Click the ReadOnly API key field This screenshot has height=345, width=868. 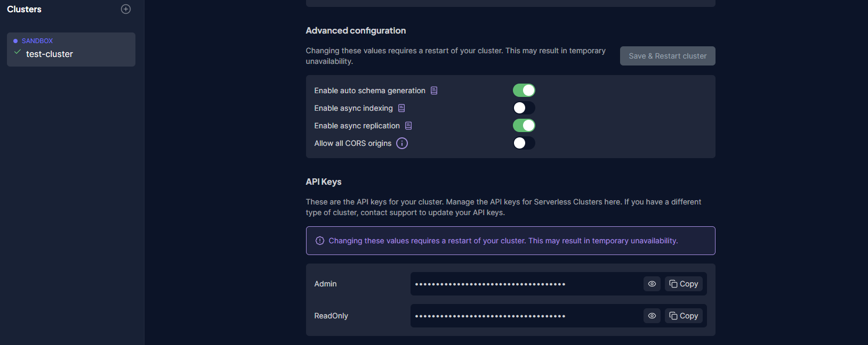526,316
